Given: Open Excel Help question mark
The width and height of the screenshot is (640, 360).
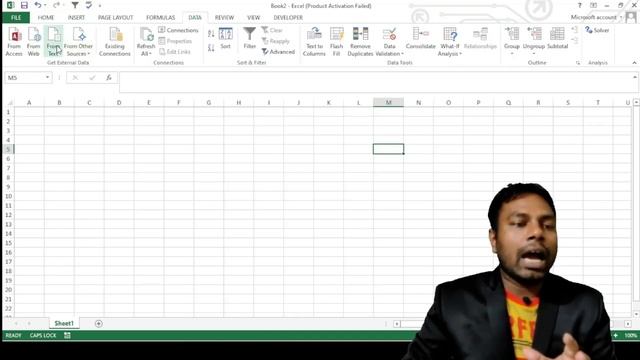Looking at the screenshot, I should [580, 5].
